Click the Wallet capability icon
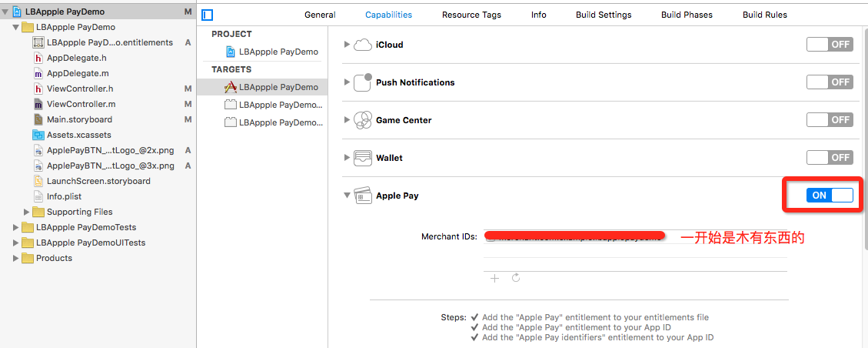 coord(363,158)
